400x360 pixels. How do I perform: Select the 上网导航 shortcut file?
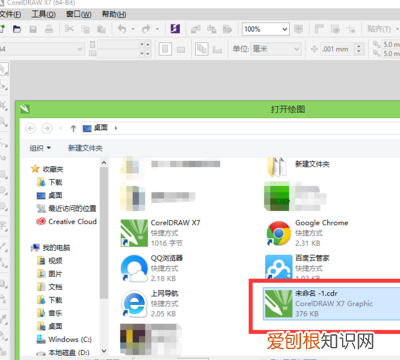point(150,303)
